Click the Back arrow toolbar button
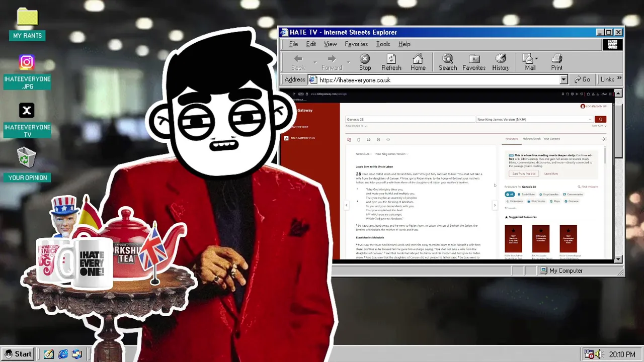Screen dimensions: 644x362 pos(298,62)
